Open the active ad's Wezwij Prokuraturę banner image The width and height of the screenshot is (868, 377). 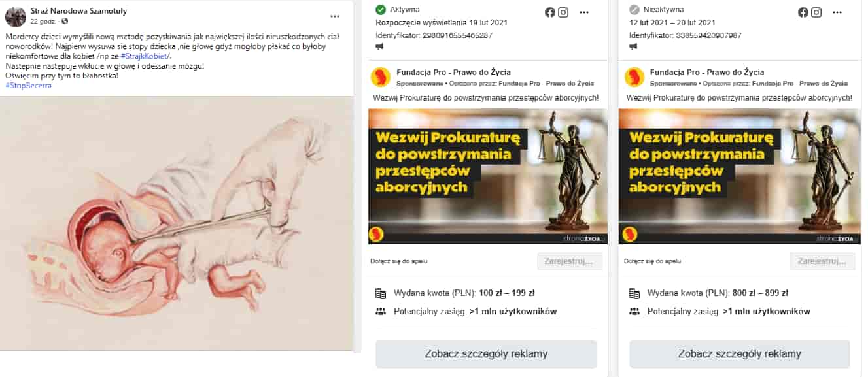coord(488,176)
